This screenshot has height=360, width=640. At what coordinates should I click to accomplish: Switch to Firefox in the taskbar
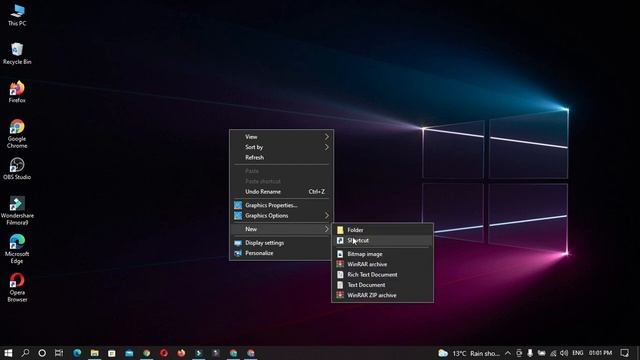click(x=181, y=353)
